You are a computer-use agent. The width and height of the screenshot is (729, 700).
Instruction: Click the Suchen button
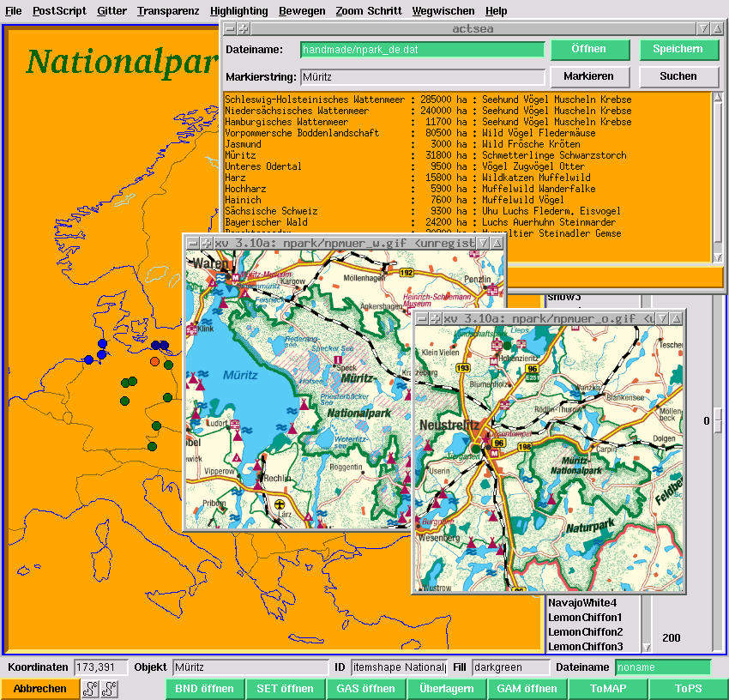pos(678,76)
